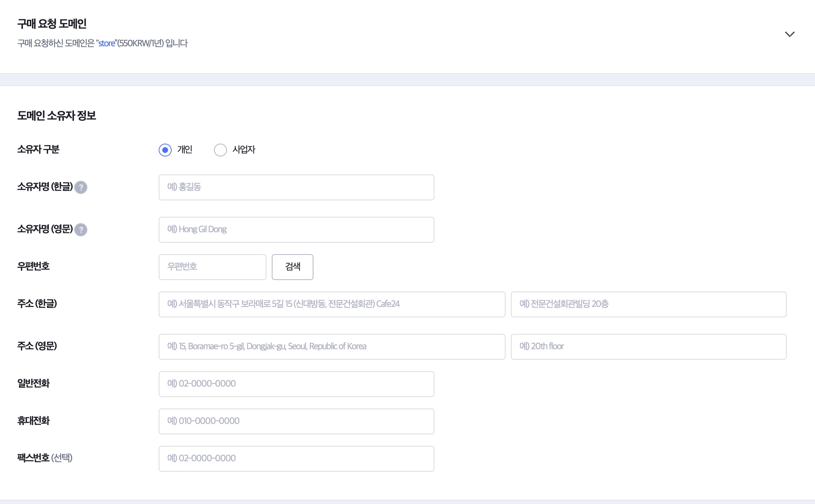This screenshot has width=815, height=504.
Task: Click the 20th floor detail field
Action: 648,347
